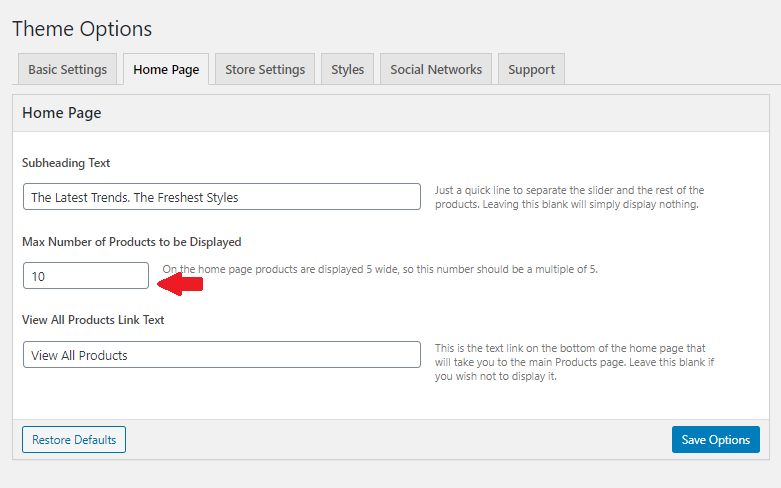
Task: Focus the Max Number of Products field
Action: click(86, 275)
